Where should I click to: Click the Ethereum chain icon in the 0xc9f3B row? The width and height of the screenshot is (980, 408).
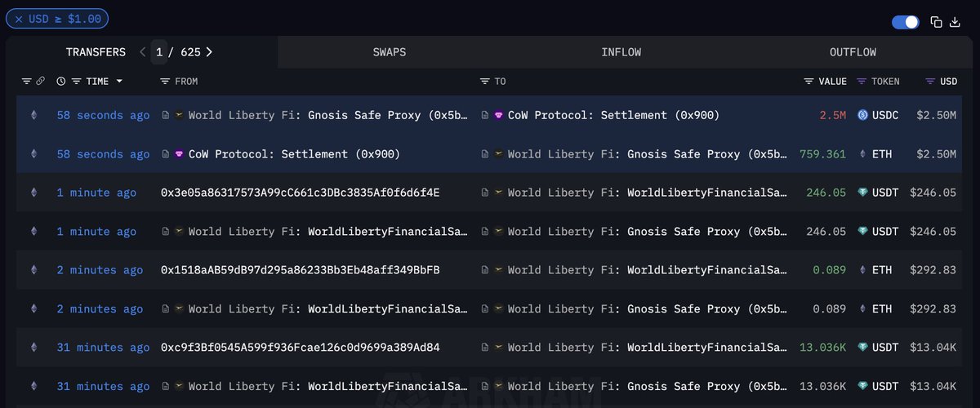tap(33, 348)
